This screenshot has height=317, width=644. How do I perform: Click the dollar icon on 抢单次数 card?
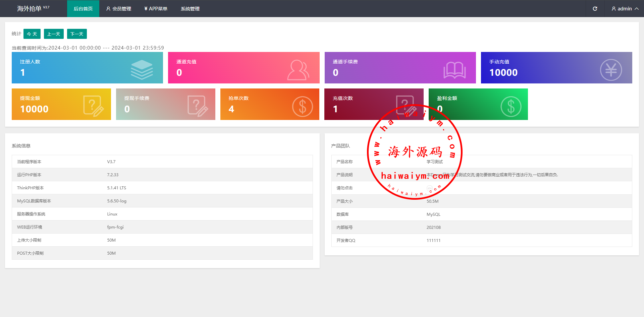pos(302,107)
